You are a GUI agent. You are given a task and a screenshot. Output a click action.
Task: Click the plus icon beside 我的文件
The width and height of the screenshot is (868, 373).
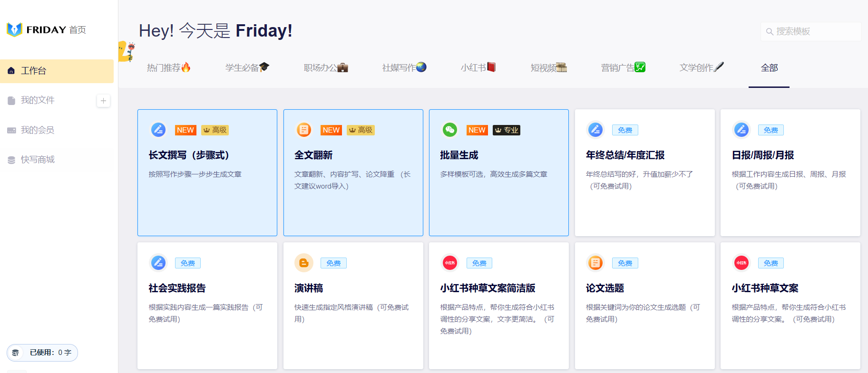pyautogui.click(x=103, y=101)
